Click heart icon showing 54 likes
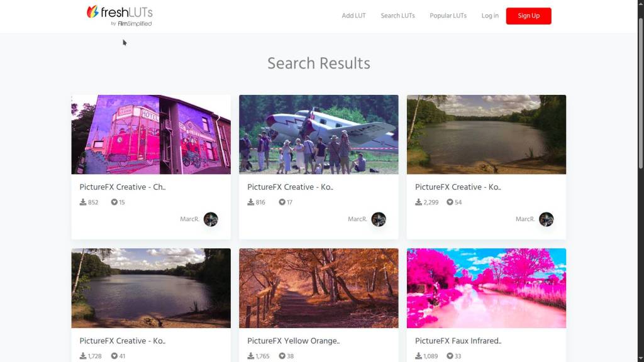Image resolution: width=644 pixels, height=362 pixels. (450, 202)
